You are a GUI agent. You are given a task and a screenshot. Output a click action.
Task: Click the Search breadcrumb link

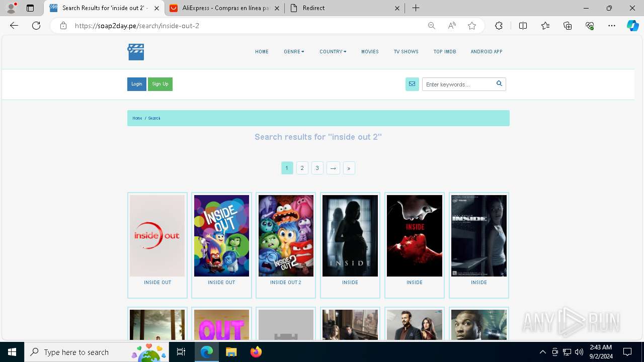(154, 118)
